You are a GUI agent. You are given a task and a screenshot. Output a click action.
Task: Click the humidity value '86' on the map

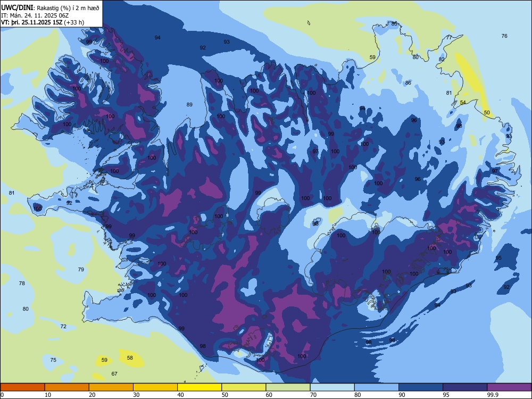(x=408, y=83)
